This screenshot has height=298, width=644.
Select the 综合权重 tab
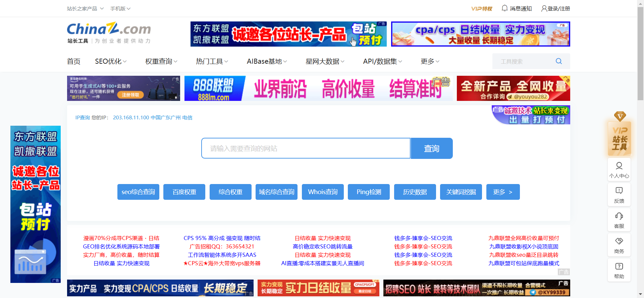tap(230, 192)
